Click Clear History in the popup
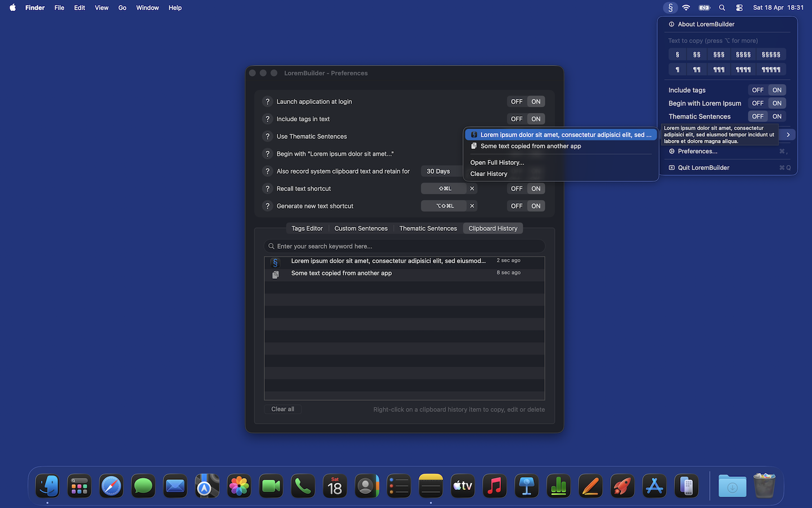The width and height of the screenshot is (812, 508). (x=488, y=174)
